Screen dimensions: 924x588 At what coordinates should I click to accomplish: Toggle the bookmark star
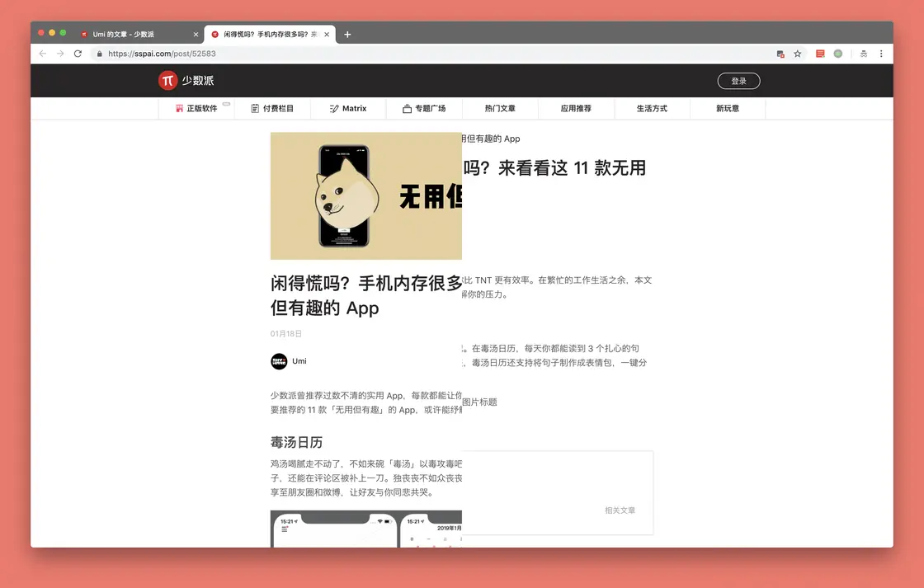(x=797, y=53)
